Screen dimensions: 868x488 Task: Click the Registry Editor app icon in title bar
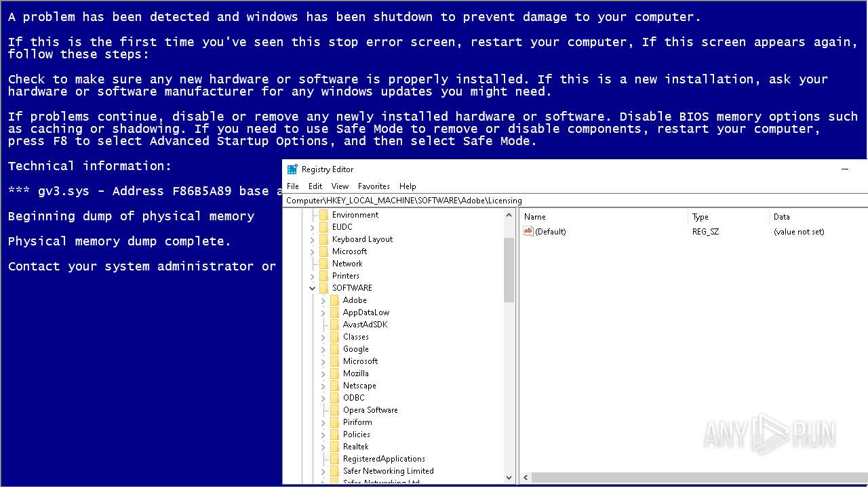292,169
